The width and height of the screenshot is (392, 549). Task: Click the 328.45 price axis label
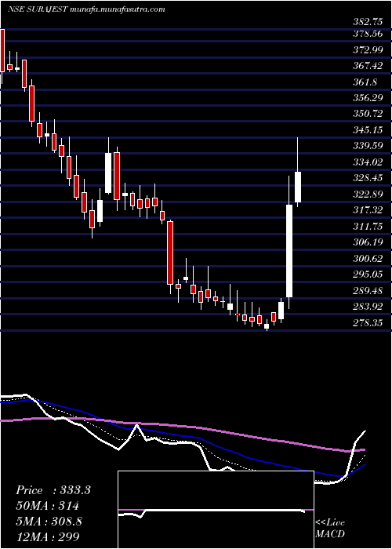tap(368, 178)
